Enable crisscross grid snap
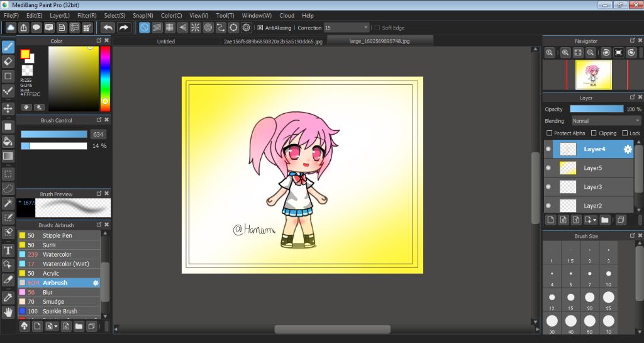Screen dimensions: 644x343 [x=170, y=28]
